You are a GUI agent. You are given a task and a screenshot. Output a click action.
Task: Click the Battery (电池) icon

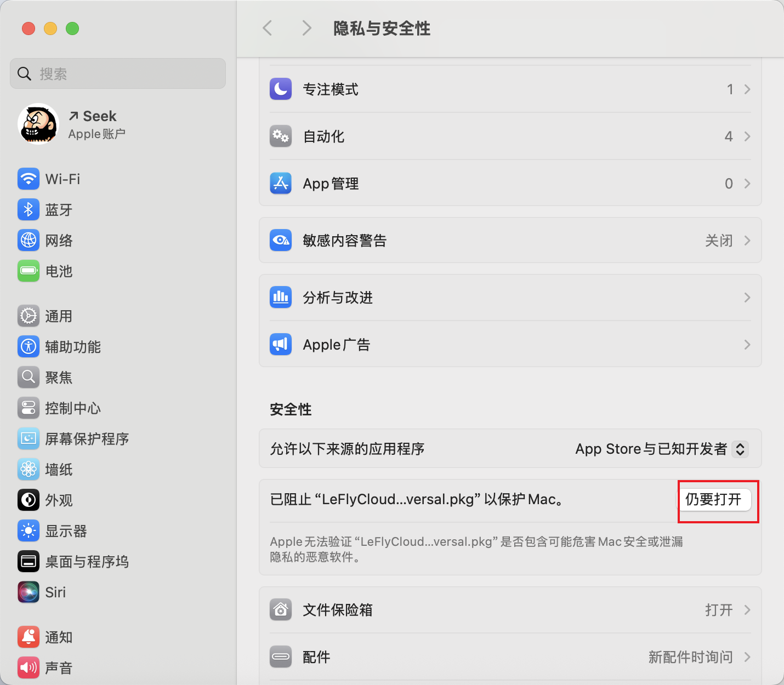pos(29,271)
